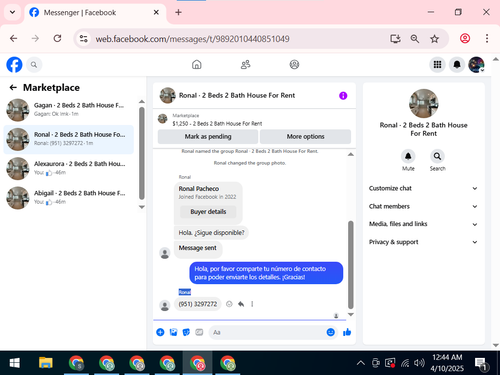Open more options for the phone message
500x375 pixels.
252,304
